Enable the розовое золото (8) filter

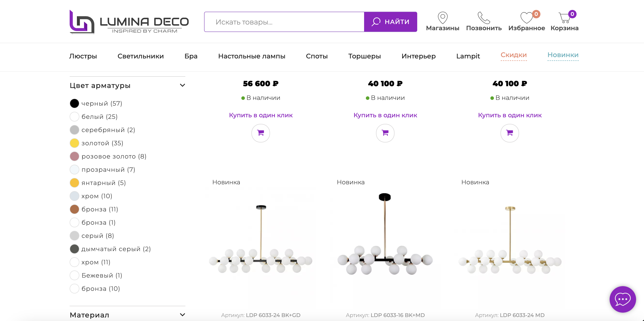(74, 157)
